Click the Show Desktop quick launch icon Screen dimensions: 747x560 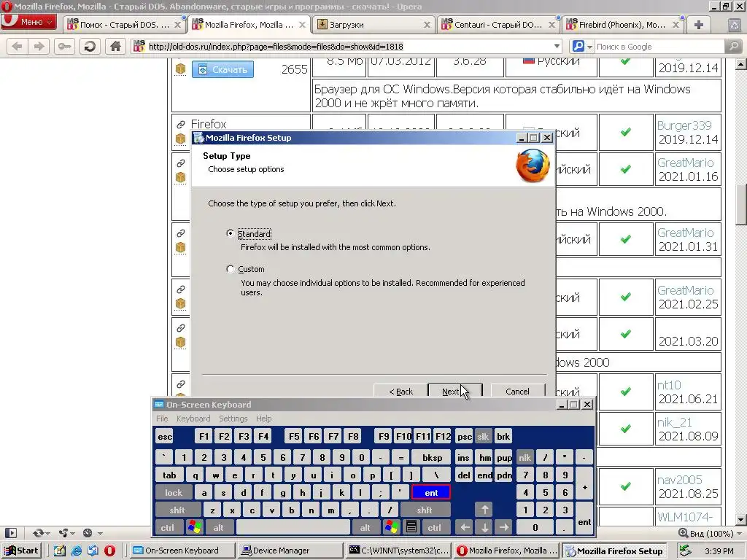pyautogui.click(x=60, y=551)
